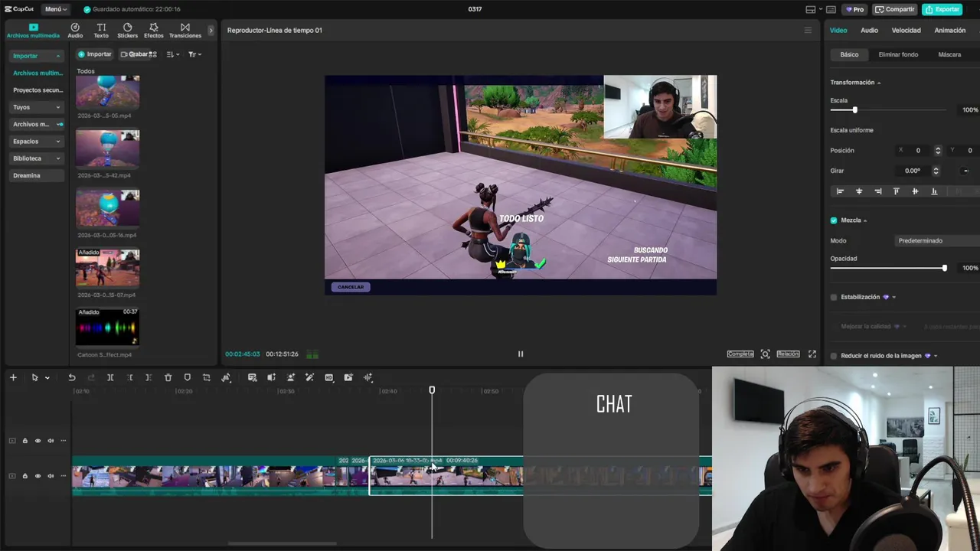Open the Texto tab
The height and width of the screenshot is (551, 980).
click(101, 31)
